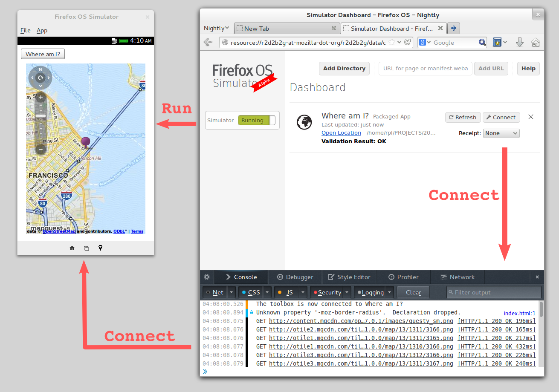
Task: Close the New Tab tab
Action: click(x=334, y=28)
